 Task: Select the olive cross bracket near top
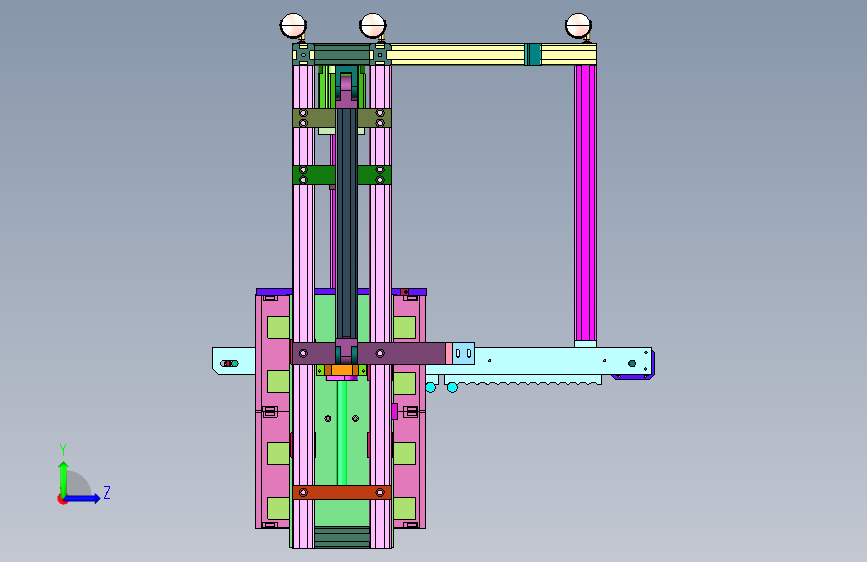[x=342, y=118]
